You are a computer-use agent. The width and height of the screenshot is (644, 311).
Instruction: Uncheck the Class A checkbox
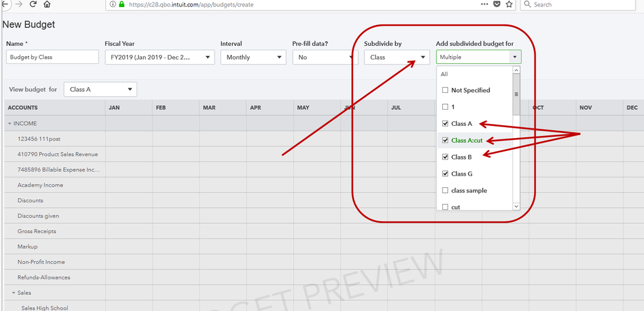click(x=445, y=124)
